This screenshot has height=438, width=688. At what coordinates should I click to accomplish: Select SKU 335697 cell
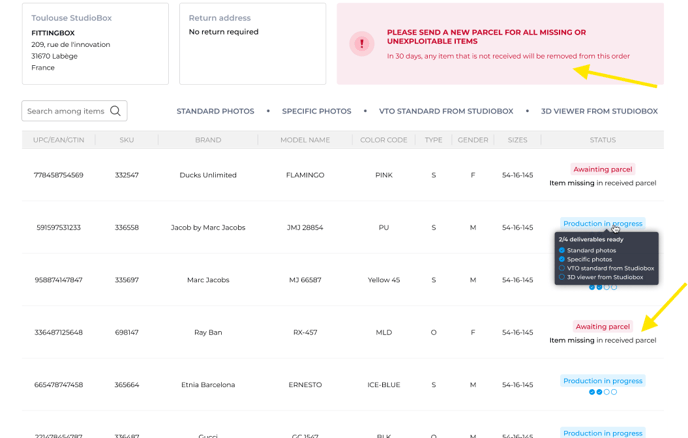coord(127,280)
